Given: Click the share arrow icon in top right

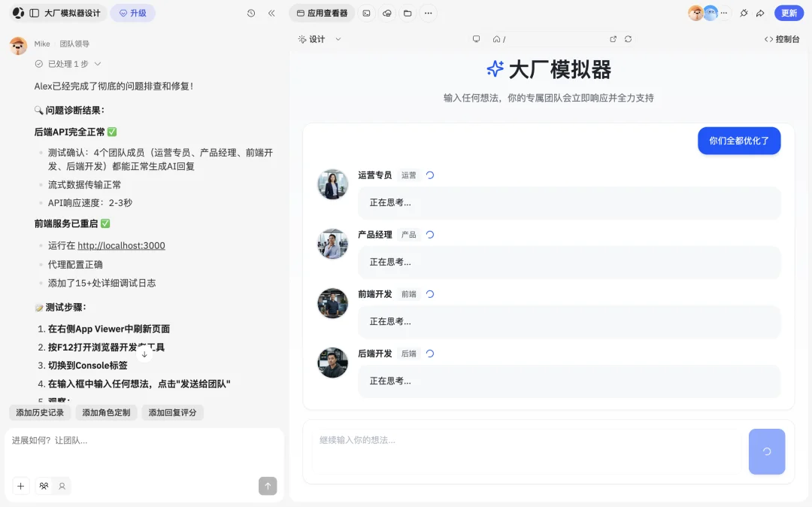Looking at the screenshot, I should pos(760,13).
